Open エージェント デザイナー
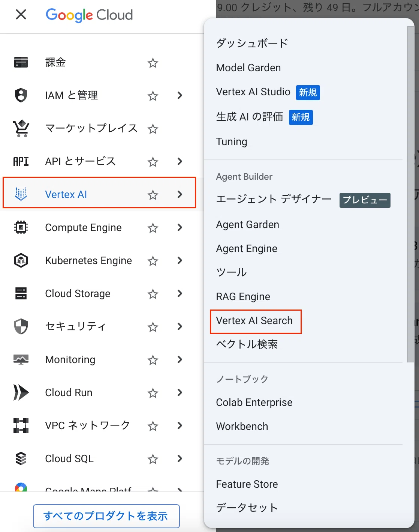419x532 pixels. (x=274, y=199)
